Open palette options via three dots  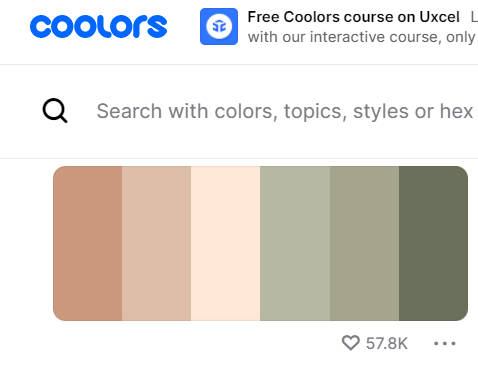(445, 343)
